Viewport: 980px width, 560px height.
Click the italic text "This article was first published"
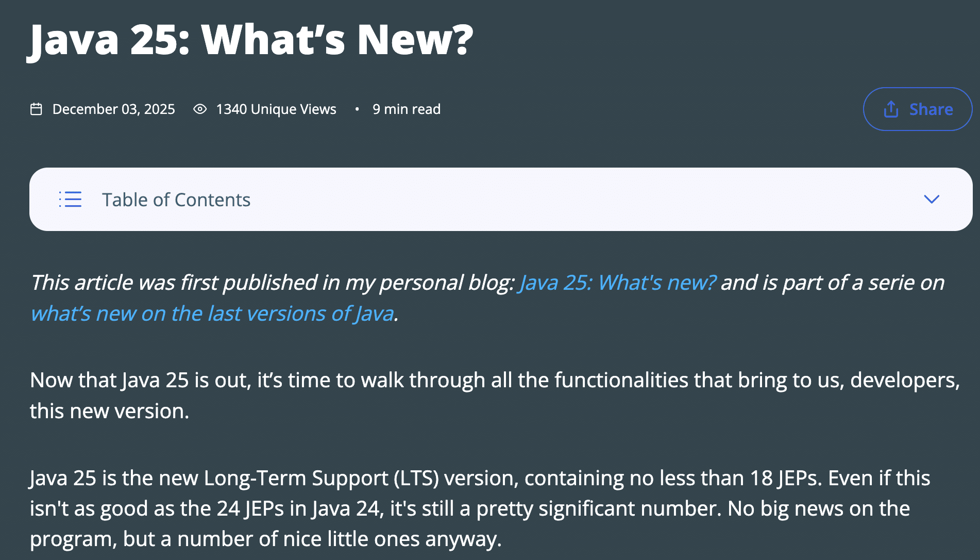tap(174, 283)
